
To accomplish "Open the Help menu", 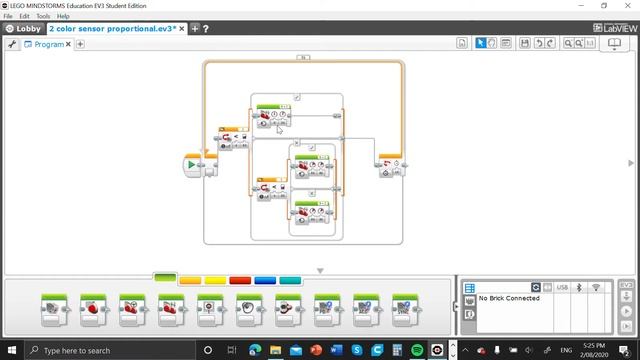I will (63, 16).
